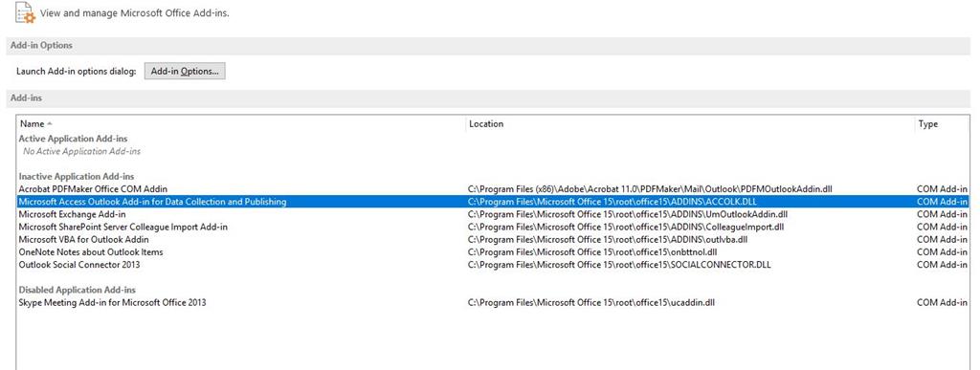Click the PDFMOutlookAddin.dll location path

coord(650,188)
